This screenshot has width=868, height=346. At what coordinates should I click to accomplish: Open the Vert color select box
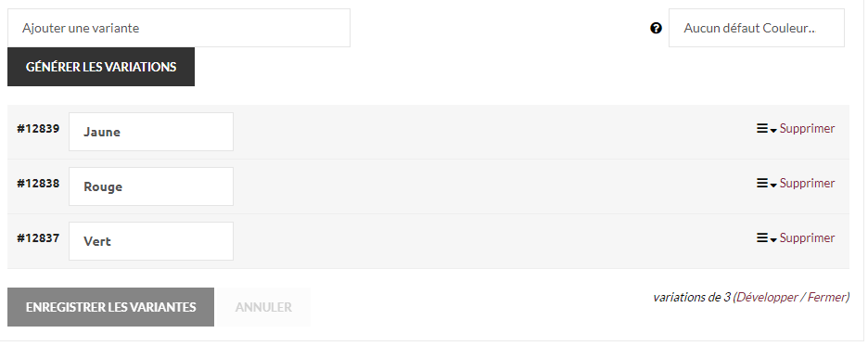point(151,241)
